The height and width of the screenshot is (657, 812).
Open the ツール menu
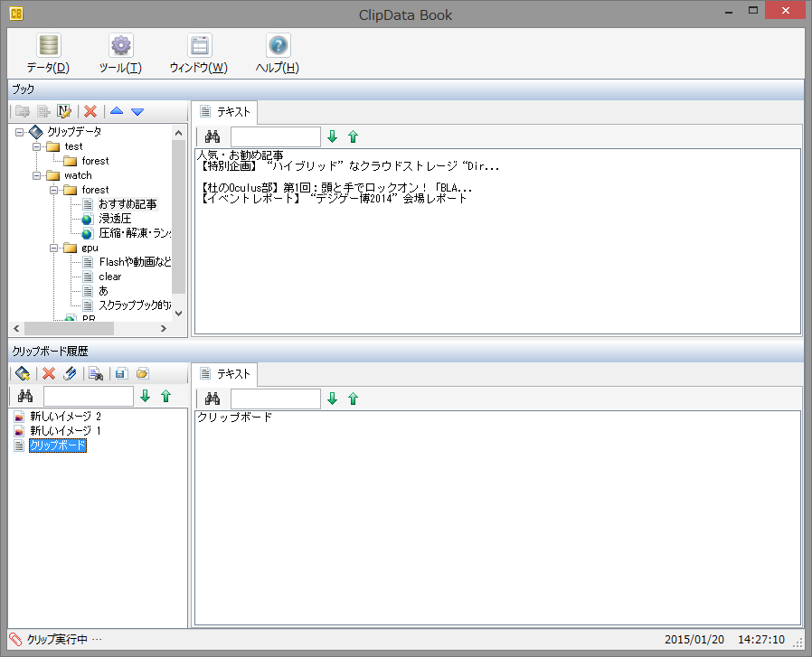click(119, 53)
